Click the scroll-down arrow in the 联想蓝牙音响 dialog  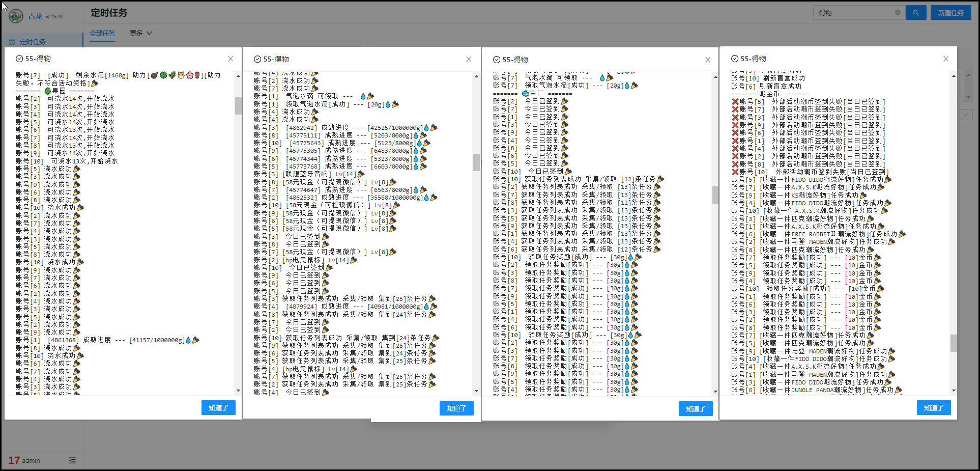point(476,391)
